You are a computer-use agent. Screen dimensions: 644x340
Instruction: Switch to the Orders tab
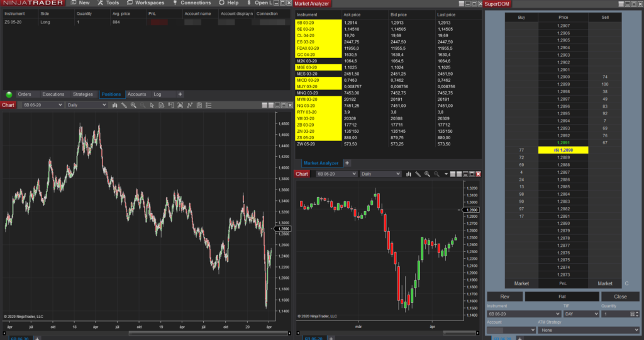(25, 94)
